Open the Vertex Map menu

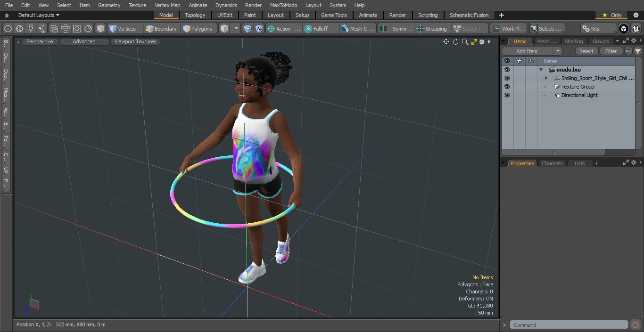[x=167, y=5]
